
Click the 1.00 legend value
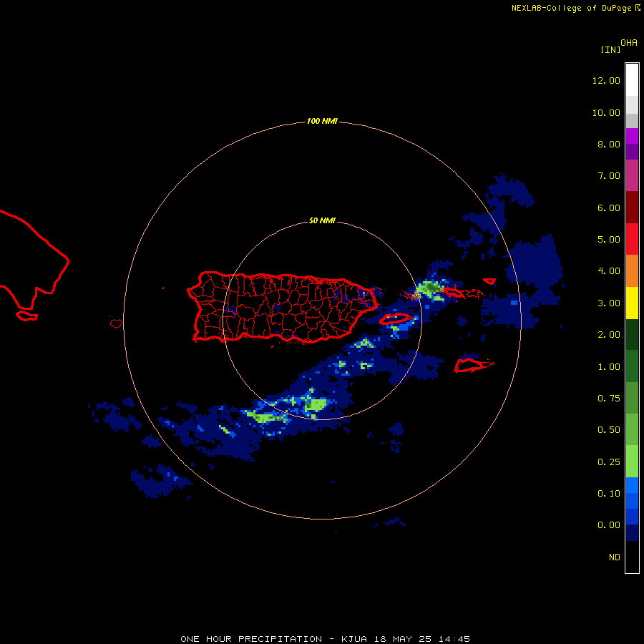click(609, 367)
